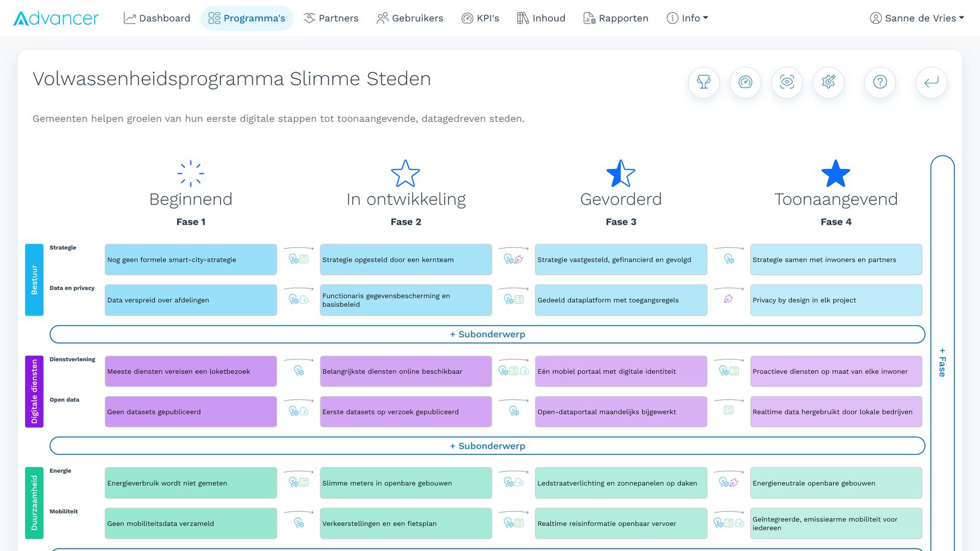Open the KPI's menu item
The width and height of the screenshot is (980, 551).
point(480,18)
